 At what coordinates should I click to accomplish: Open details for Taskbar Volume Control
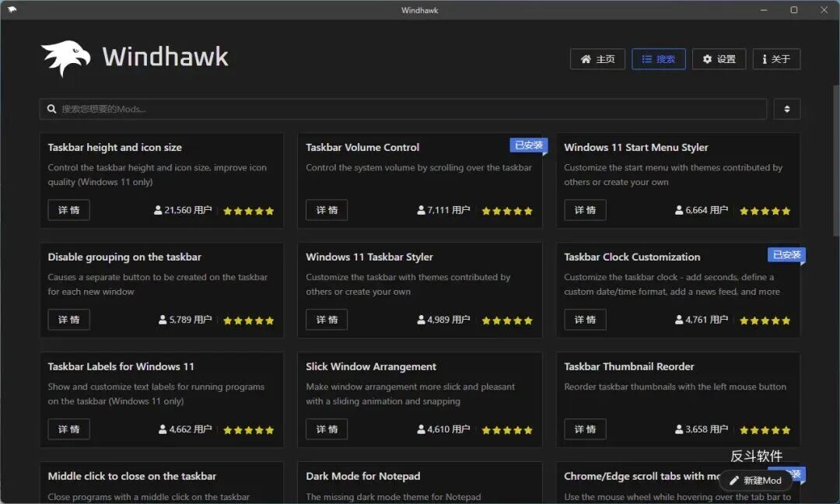327,210
